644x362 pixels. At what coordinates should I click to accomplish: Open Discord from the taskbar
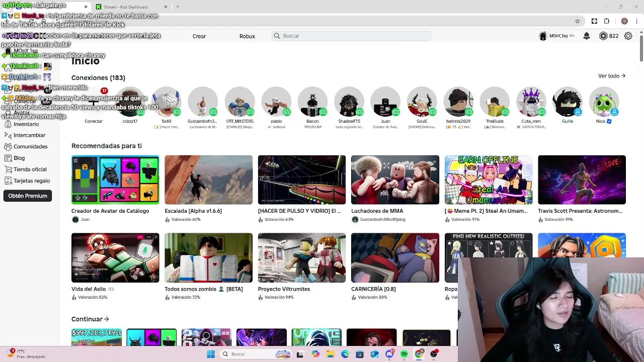click(389, 354)
